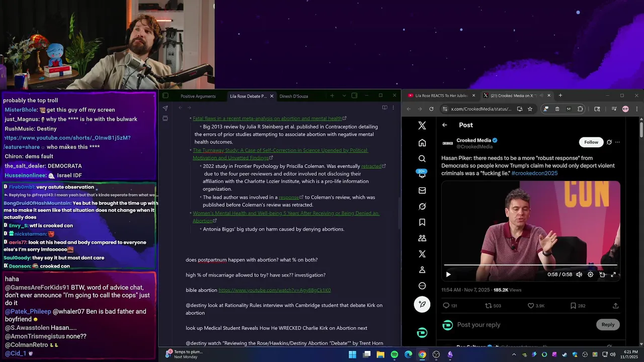Mute the video with the speaker icon
Screen dimensions: 644x362
tap(579, 275)
